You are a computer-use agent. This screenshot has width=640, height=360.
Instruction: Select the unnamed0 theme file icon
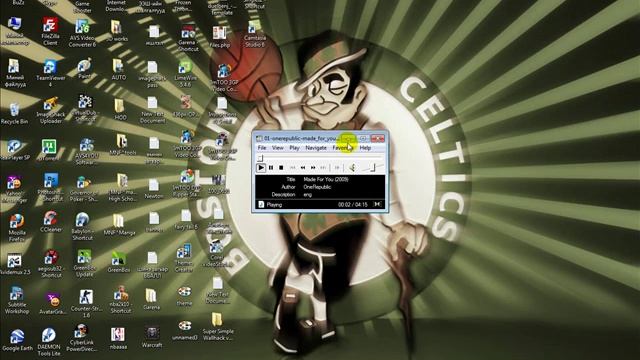click(184, 331)
